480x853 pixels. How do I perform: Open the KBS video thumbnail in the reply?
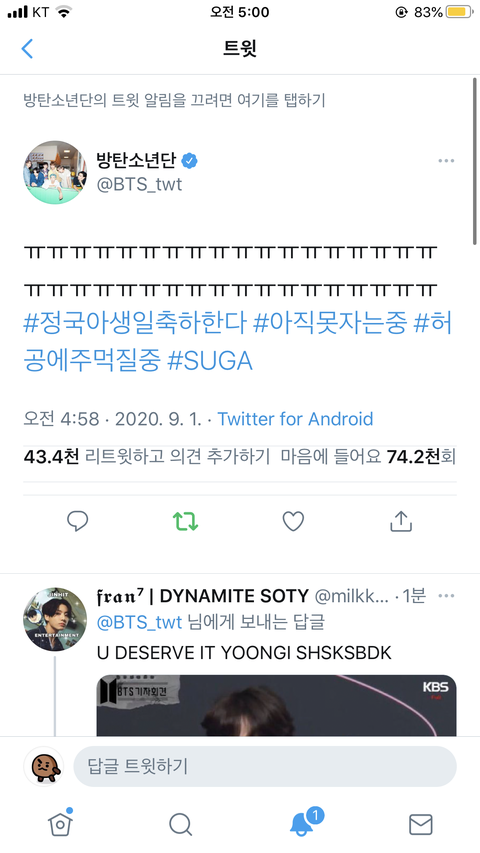[x=276, y=706]
